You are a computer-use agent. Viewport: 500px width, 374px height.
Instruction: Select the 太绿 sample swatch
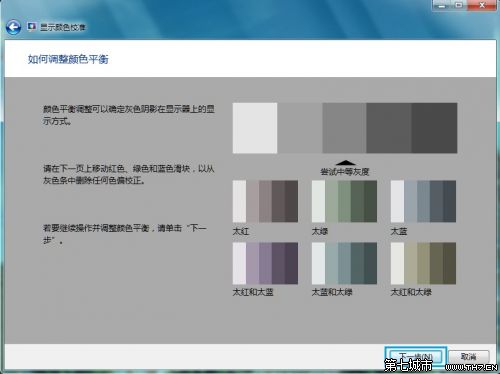click(x=344, y=201)
